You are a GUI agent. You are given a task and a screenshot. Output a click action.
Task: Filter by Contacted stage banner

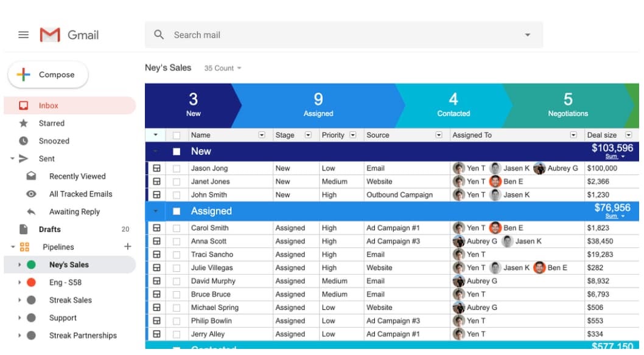click(453, 105)
